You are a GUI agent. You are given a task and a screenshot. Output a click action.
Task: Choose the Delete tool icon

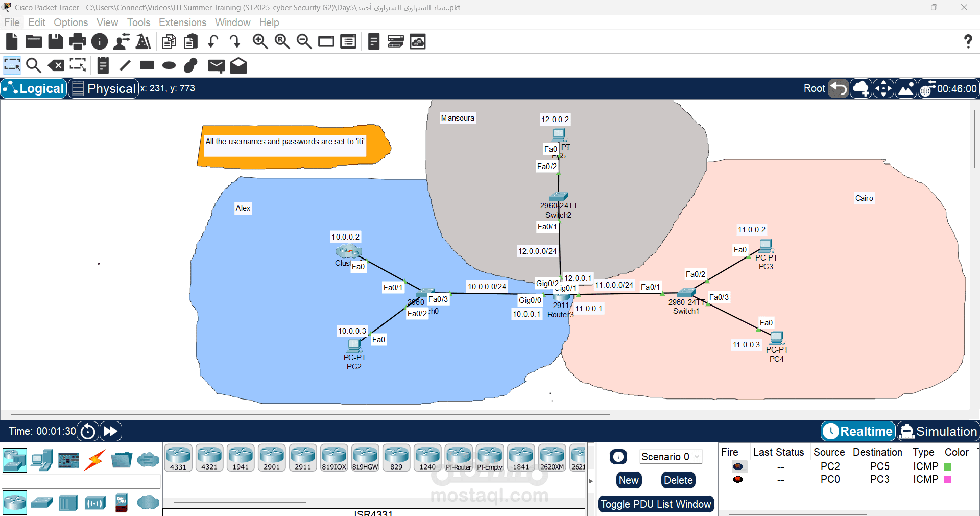[56, 65]
